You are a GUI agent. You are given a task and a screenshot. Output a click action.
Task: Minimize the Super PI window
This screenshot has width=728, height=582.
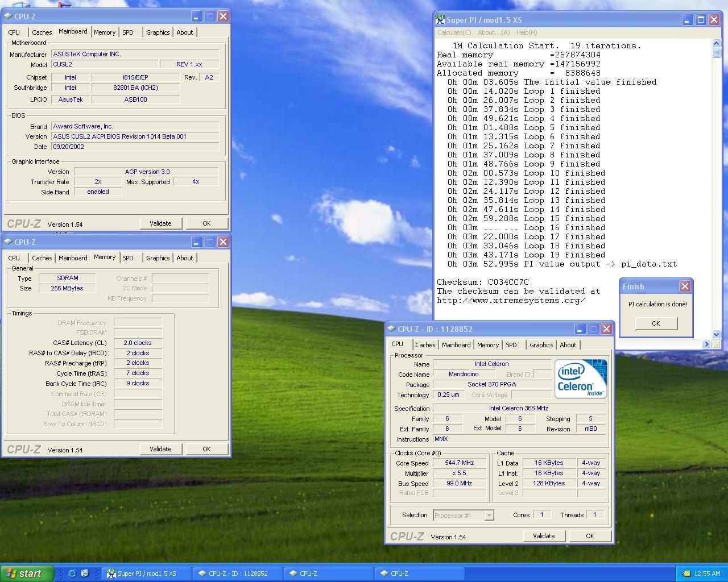pyautogui.click(x=687, y=19)
